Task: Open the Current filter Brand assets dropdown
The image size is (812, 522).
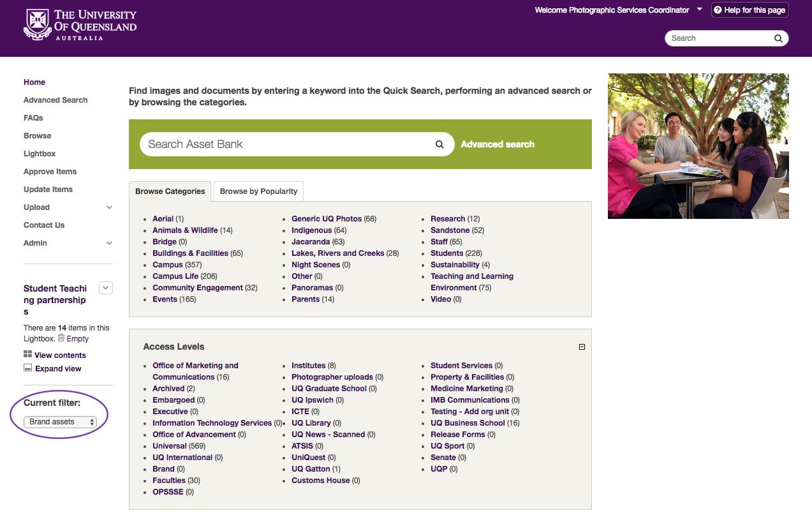Action: point(60,422)
